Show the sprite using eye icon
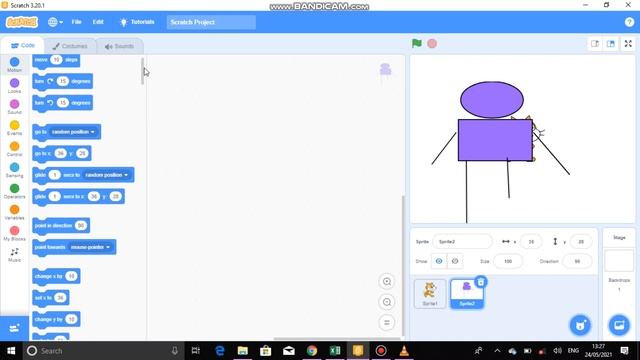 pos(439,261)
